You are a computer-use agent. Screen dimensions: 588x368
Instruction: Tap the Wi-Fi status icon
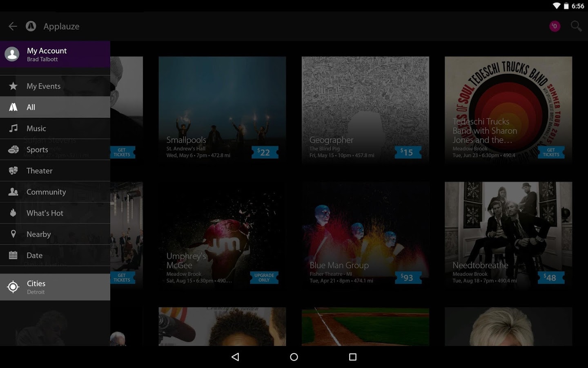coord(556,6)
